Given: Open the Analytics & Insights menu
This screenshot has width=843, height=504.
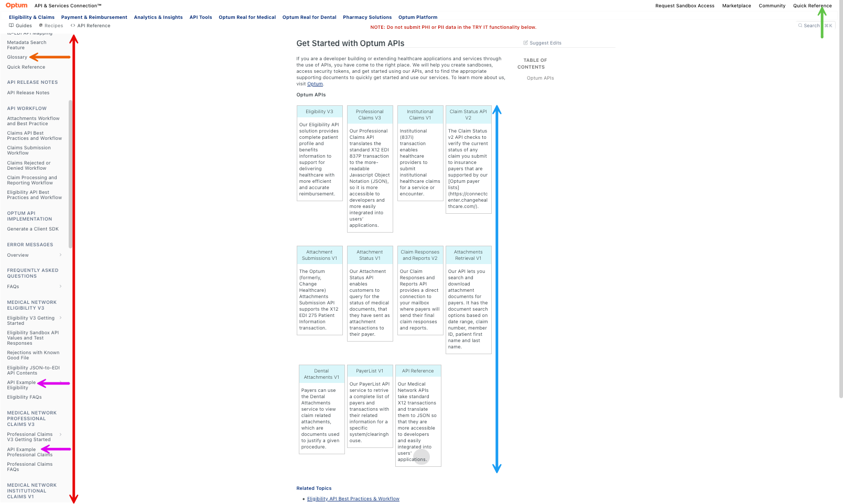Looking at the screenshot, I should click(158, 17).
